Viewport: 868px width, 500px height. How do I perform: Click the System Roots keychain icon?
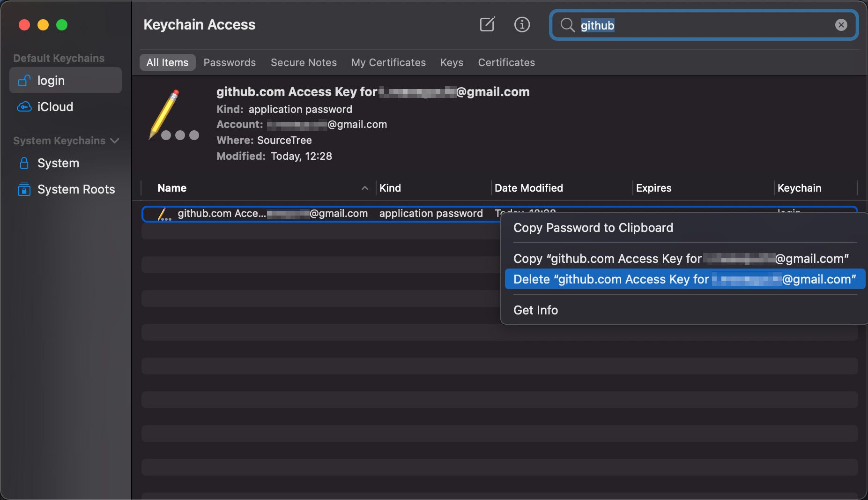pyautogui.click(x=24, y=189)
